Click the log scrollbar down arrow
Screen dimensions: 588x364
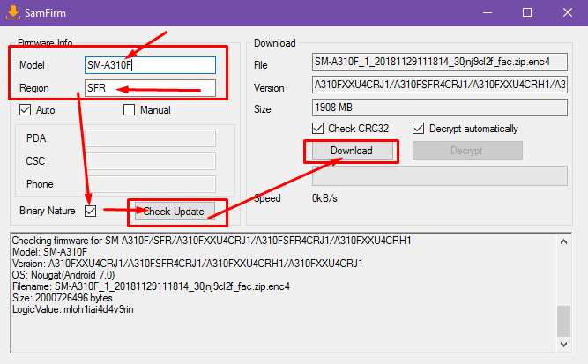pyautogui.click(x=563, y=344)
